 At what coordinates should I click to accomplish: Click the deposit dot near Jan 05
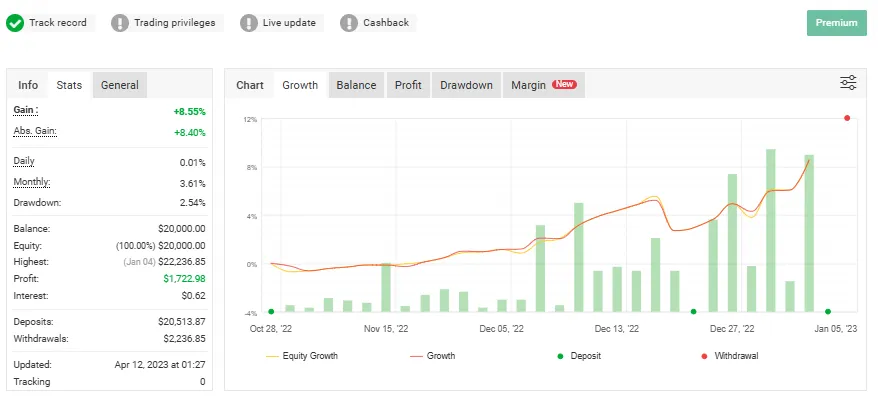pos(828,311)
